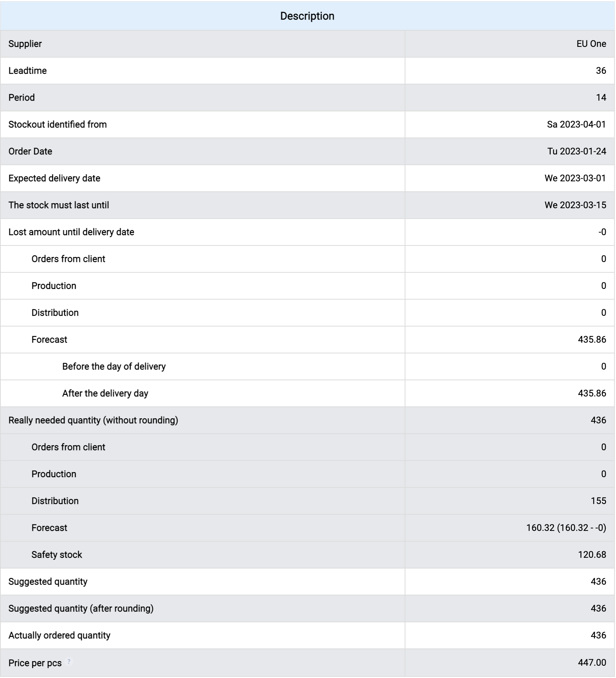Select the date We 2023-03-15
The height and width of the screenshot is (678, 616).
tap(575, 205)
